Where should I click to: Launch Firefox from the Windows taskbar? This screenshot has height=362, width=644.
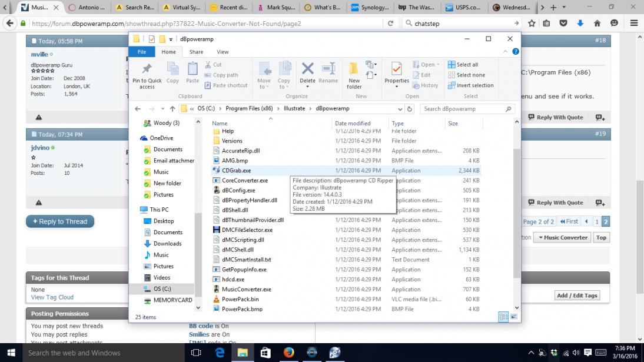288,353
